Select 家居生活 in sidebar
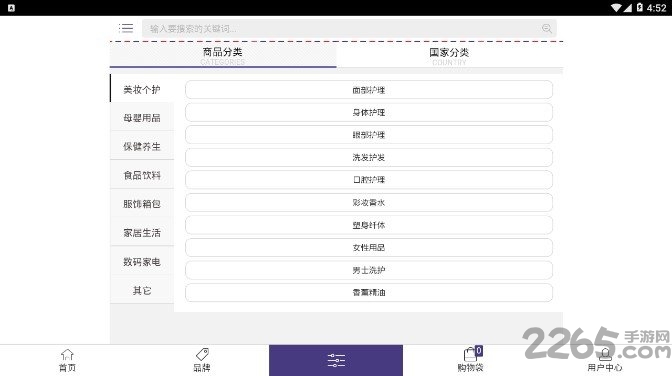The height and width of the screenshot is (376, 672). click(x=142, y=232)
